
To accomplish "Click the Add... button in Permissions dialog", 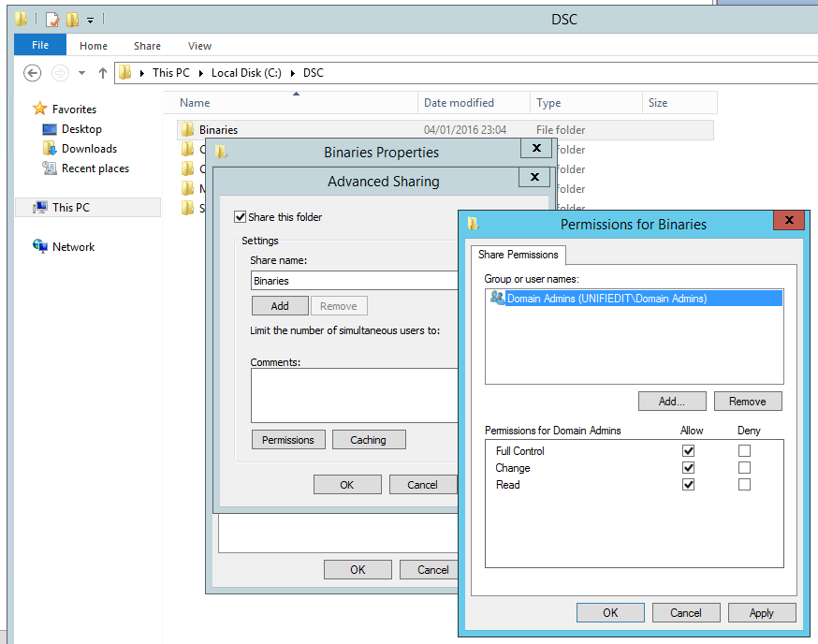I will coord(671,402).
